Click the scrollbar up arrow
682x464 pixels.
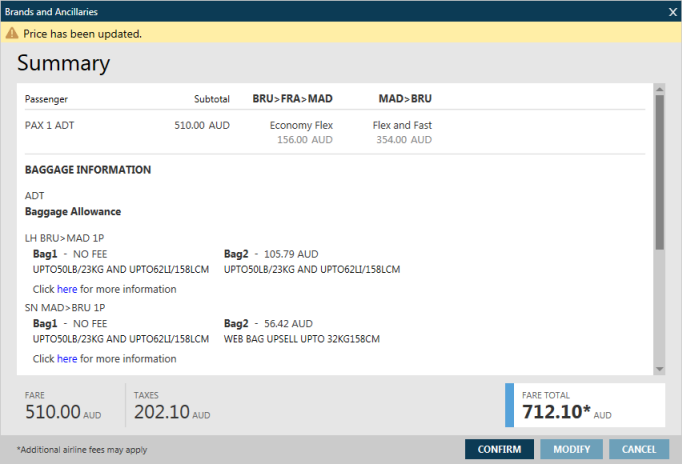click(x=658, y=90)
